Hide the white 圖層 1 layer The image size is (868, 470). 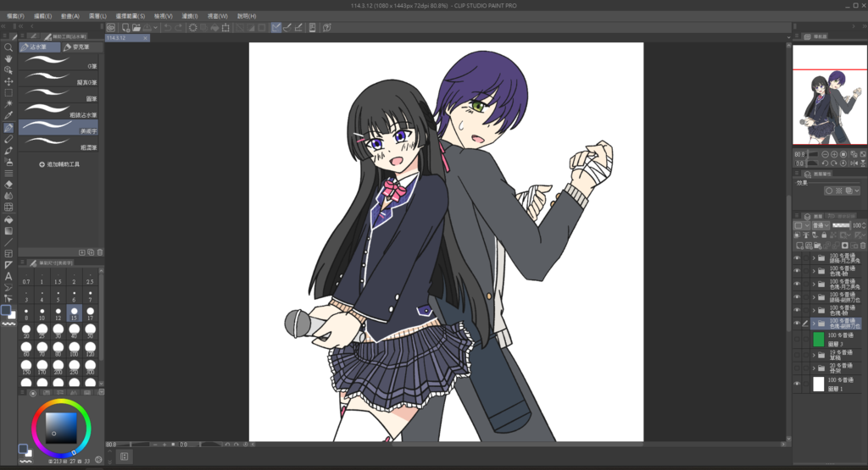(x=797, y=384)
